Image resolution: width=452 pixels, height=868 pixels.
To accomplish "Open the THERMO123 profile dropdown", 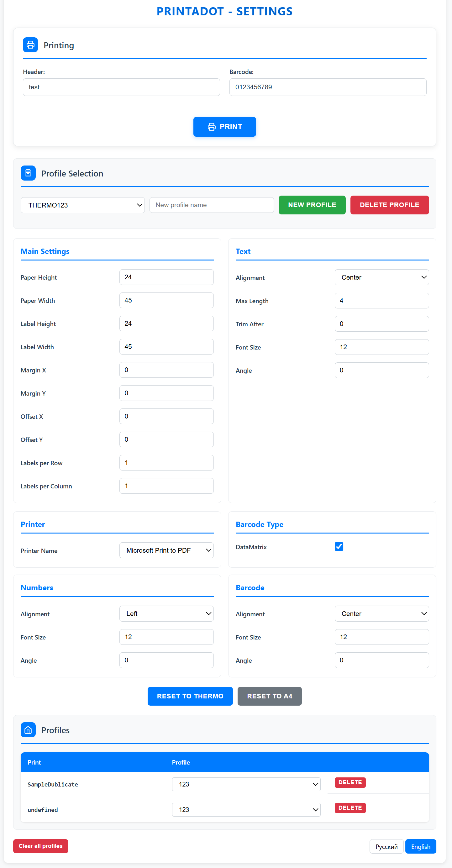I will [82, 205].
